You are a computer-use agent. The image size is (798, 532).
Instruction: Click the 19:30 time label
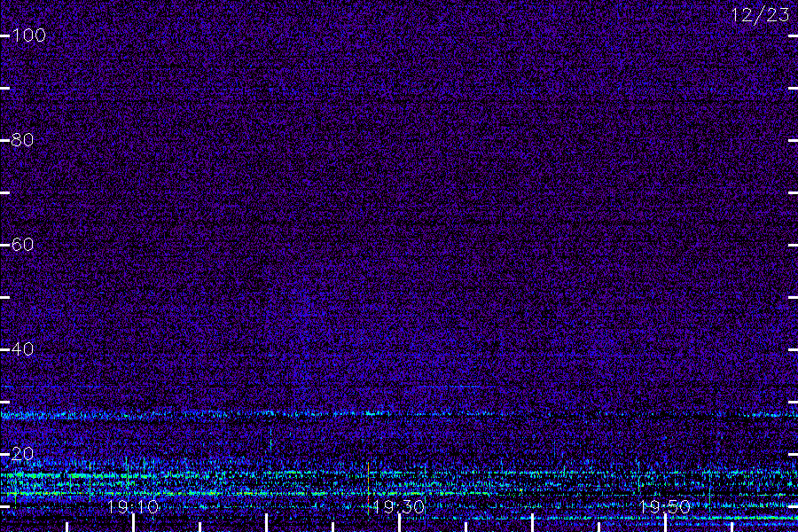tap(399, 507)
